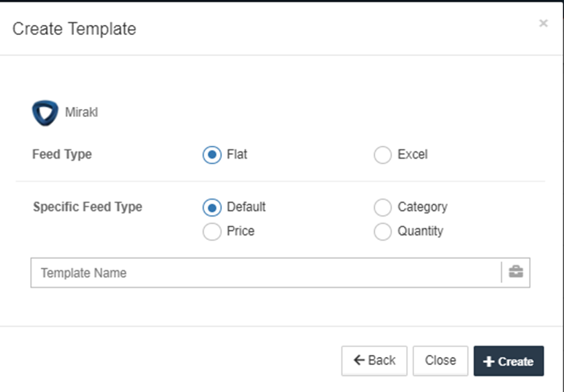Go back using the Back button
564x392 pixels.
click(x=374, y=361)
